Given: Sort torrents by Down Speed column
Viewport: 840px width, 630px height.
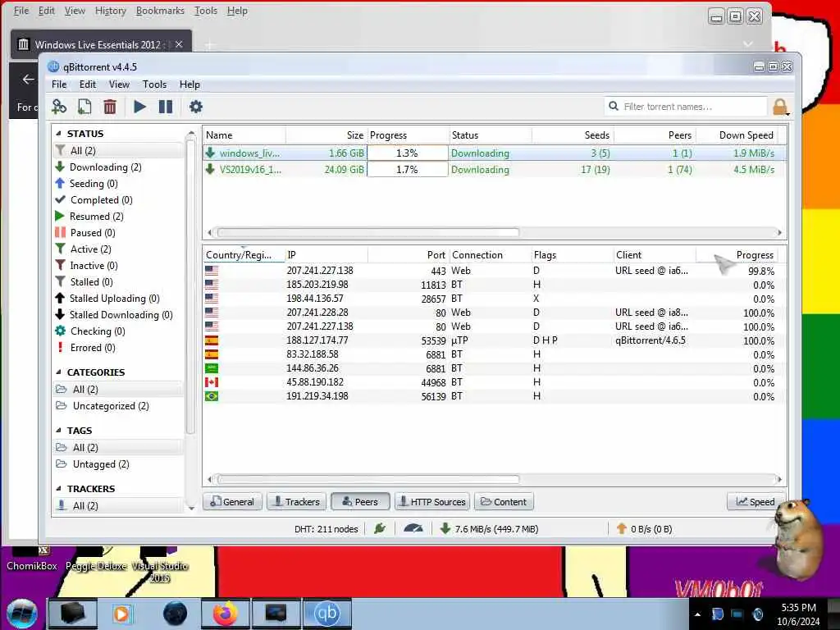Looking at the screenshot, I should (x=737, y=135).
